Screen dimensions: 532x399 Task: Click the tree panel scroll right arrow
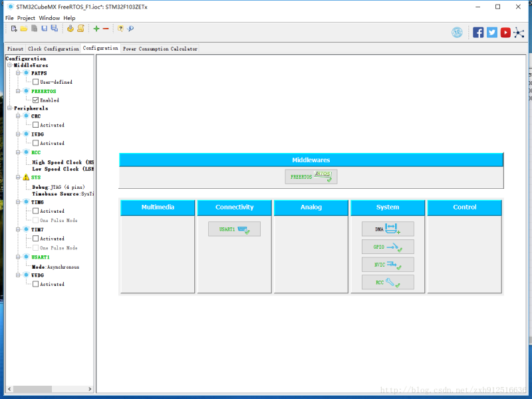[90, 389]
